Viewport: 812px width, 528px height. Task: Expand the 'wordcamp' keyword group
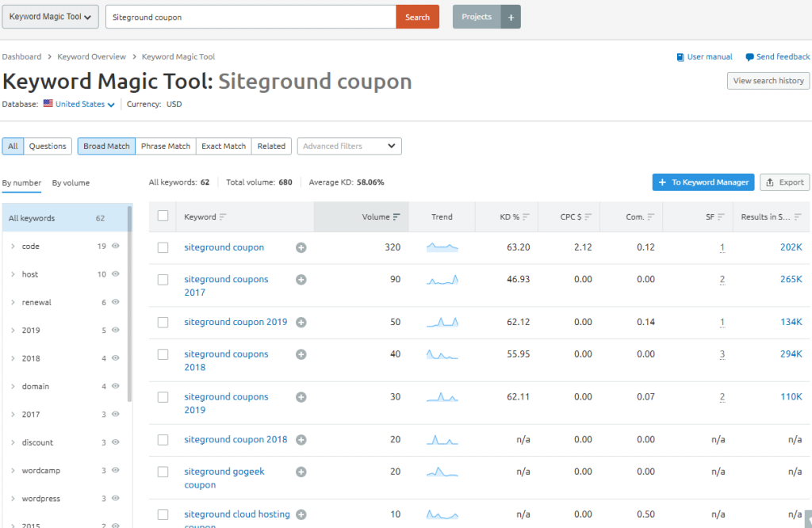13,471
